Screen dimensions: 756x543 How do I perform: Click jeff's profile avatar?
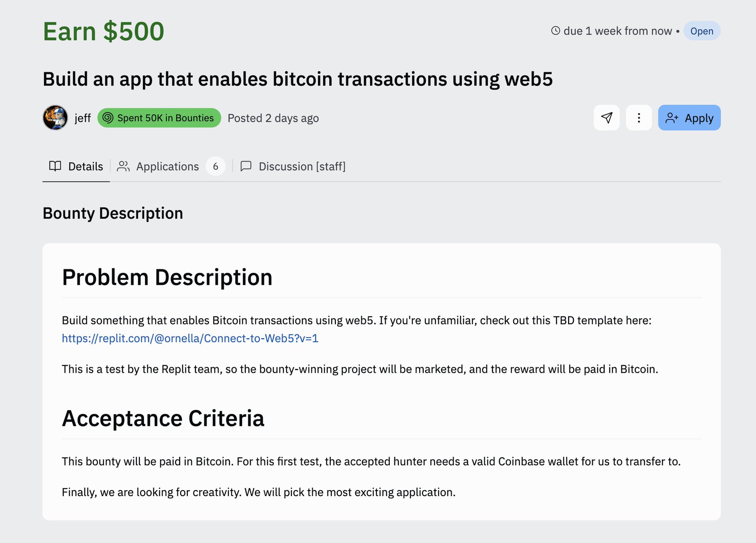coord(55,118)
